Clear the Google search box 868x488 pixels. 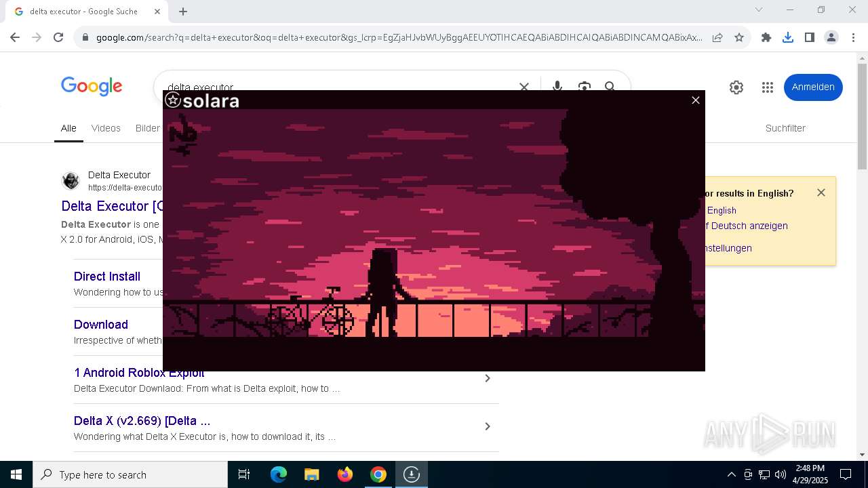(524, 87)
